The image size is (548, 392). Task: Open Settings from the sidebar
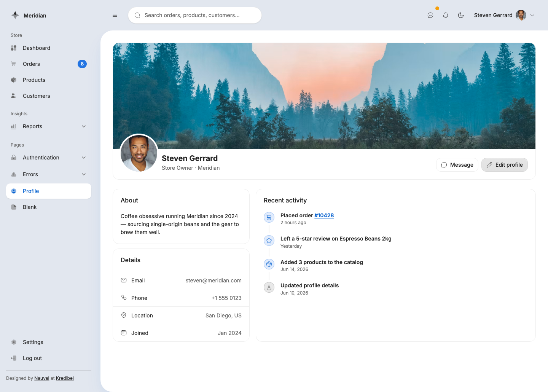click(49, 342)
